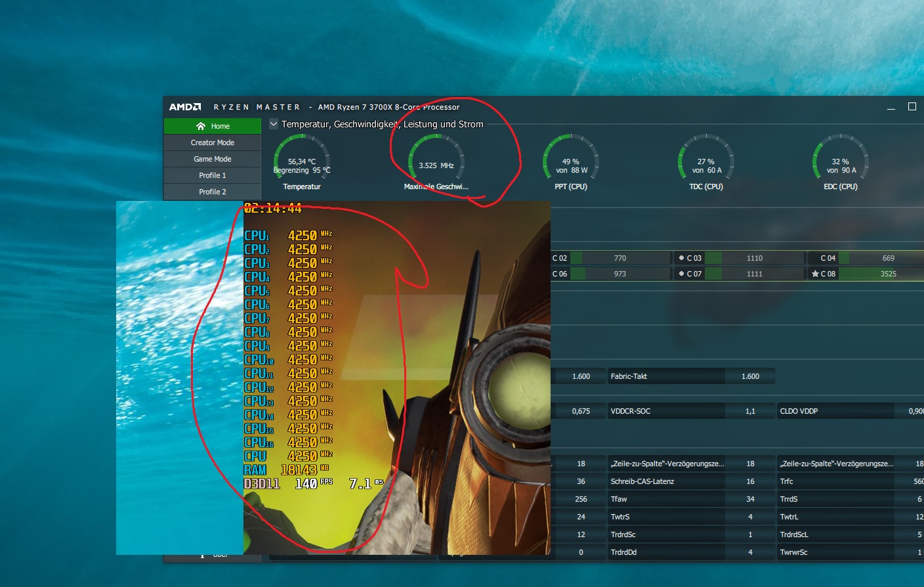The height and width of the screenshot is (587, 924).
Task: Click the AMD logo in title bar
Action: click(185, 106)
